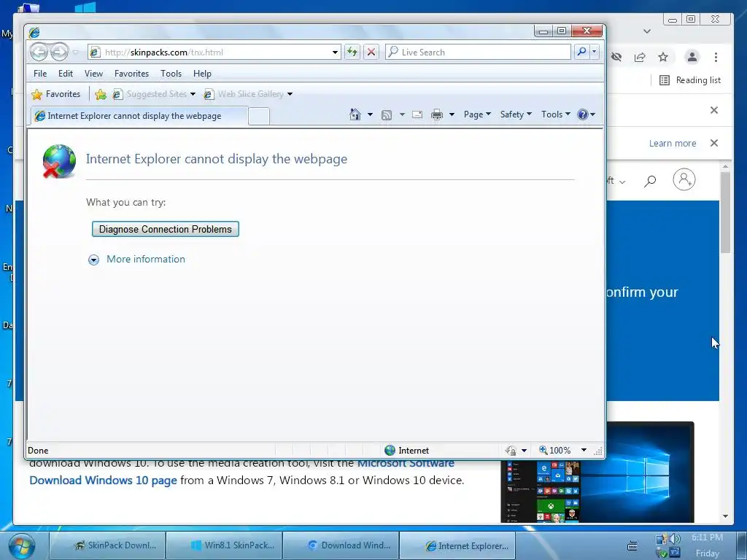Viewport: 747px width, 560px height.
Task: Open Web Slice Gallery
Action: pyautogui.click(x=248, y=94)
